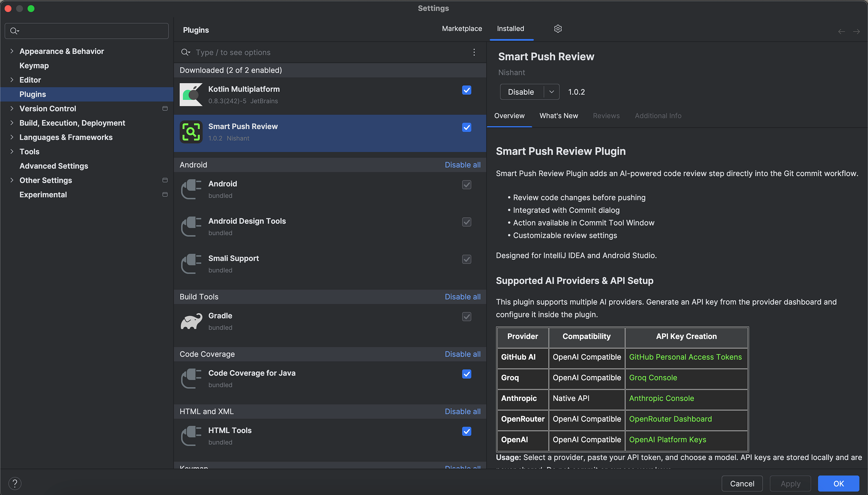Screen dimensions: 868x495
Task: Select Advanced Settings in the tree
Action: pos(87,166)
